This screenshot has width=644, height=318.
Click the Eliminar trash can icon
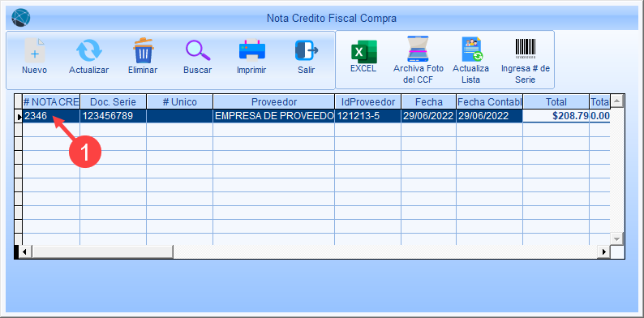point(143,50)
